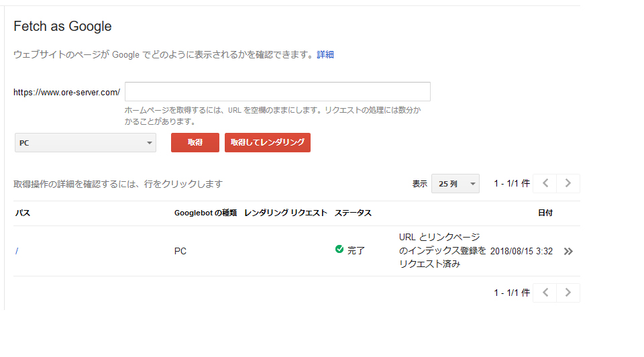Click the レンダリング リクエスト column header
The image size is (644, 357).
[286, 213]
